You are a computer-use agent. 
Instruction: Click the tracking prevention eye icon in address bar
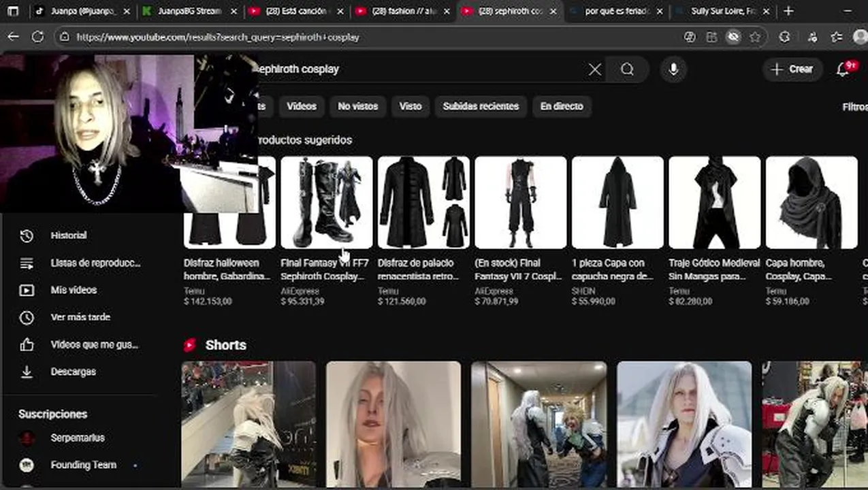coord(733,37)
